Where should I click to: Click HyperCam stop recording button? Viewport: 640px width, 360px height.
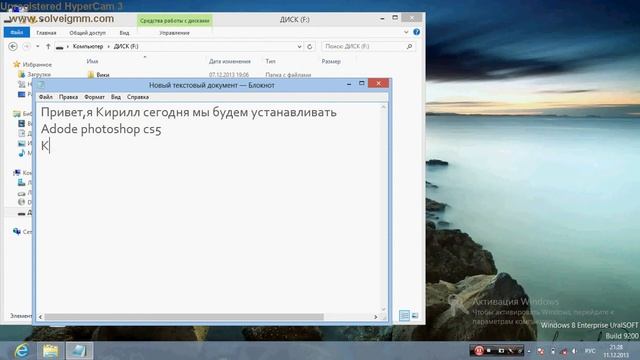click(x=489, y=351)
